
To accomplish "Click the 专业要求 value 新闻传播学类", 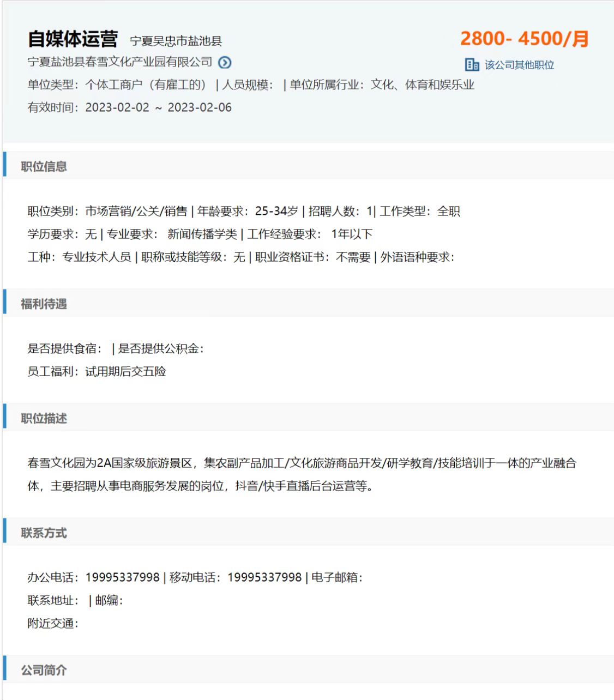I will (x=202, y=234).
